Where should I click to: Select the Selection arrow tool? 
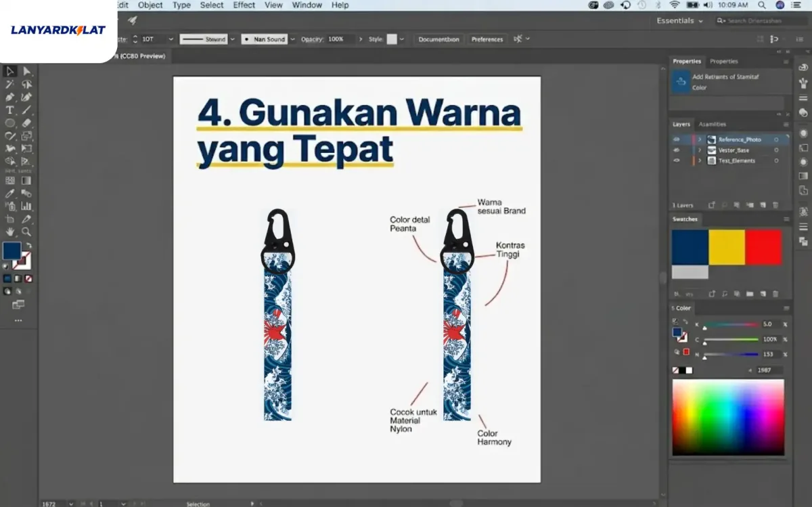(10, 71)
